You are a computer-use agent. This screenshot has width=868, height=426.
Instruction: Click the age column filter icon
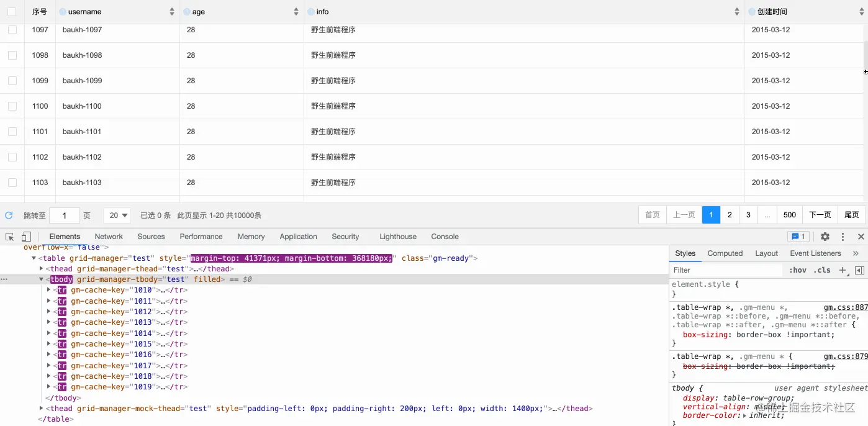[188, 12]
